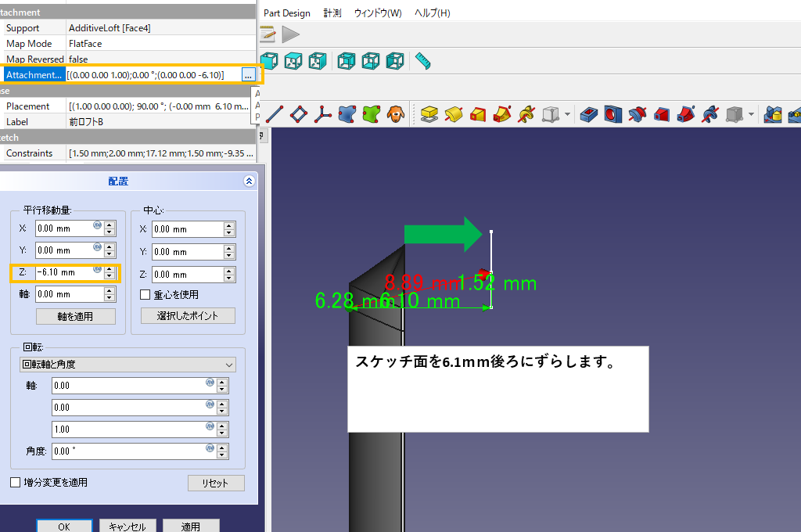Click the datum line tool icon

tap(275, 115)
